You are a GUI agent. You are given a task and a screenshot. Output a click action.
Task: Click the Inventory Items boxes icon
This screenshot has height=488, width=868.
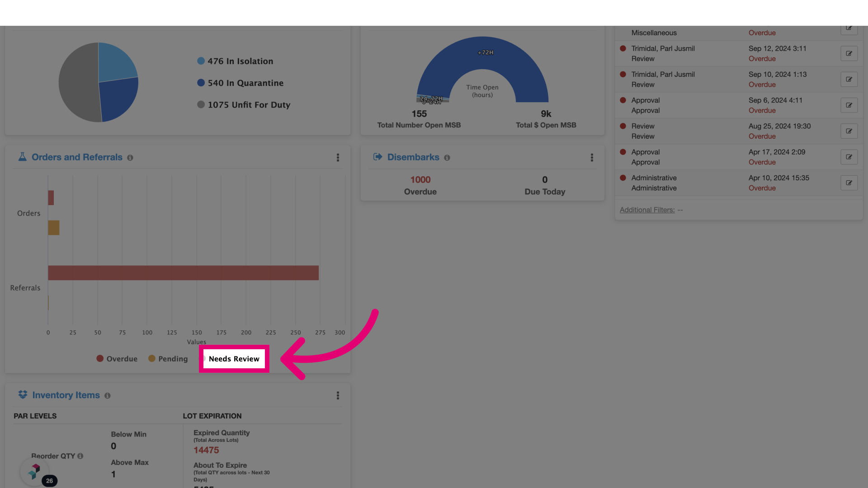tap(23, 394)
